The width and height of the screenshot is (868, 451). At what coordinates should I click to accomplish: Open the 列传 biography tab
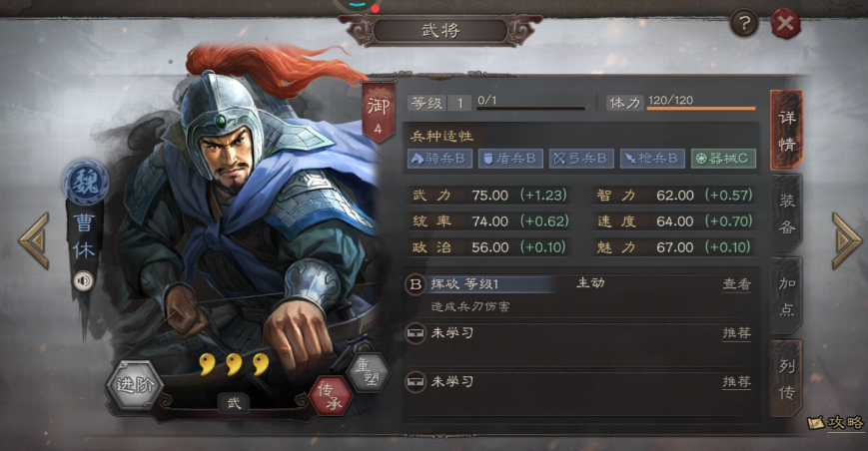[787, 379]
